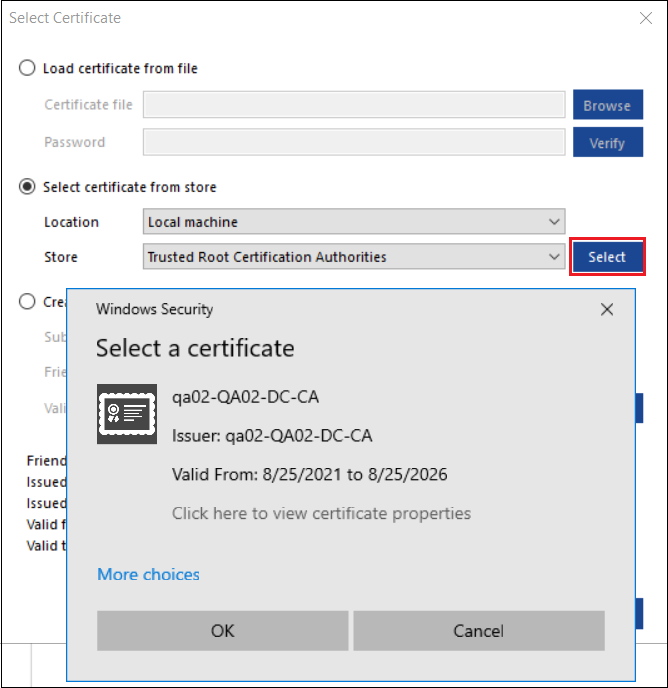Viewport: 668px width, 688px height.
Task: Select the partially hidden Create radio button
Action: click(28, 302)
